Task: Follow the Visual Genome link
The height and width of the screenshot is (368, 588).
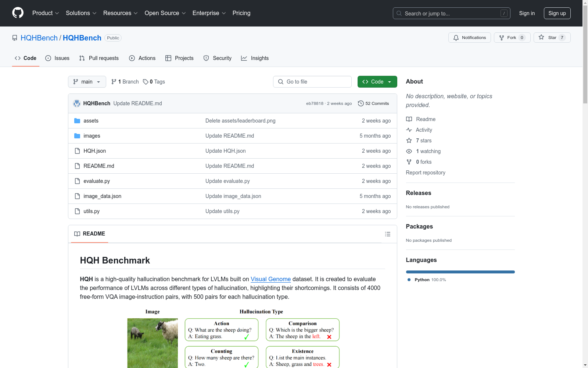Action: click(x=270, y=279)
